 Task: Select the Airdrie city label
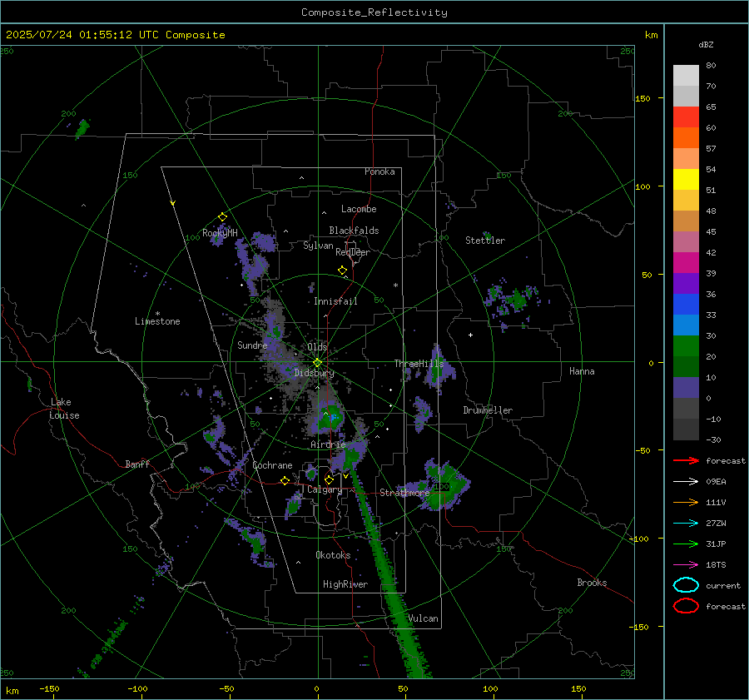[328, 444]
